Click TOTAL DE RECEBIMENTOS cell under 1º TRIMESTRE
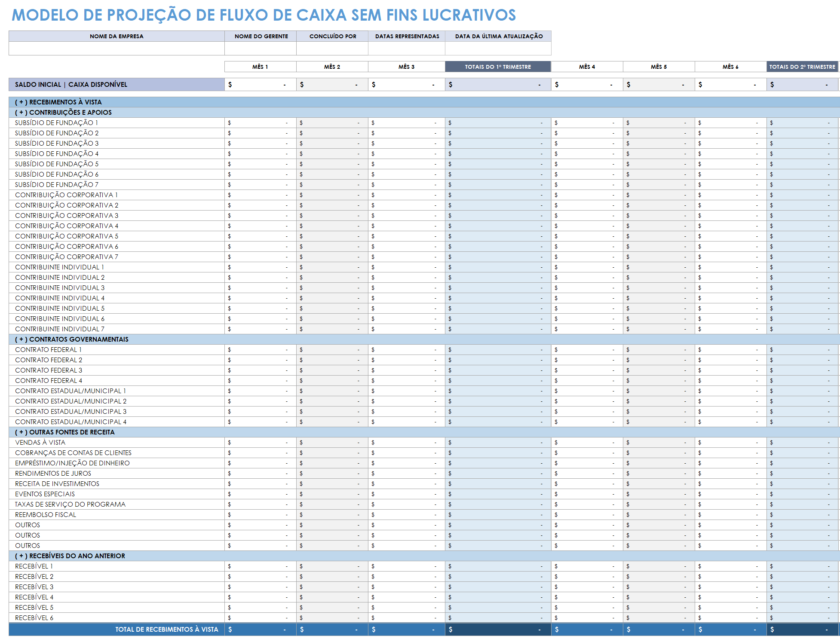The image size is (840, 639). click(x=498, y=630)
